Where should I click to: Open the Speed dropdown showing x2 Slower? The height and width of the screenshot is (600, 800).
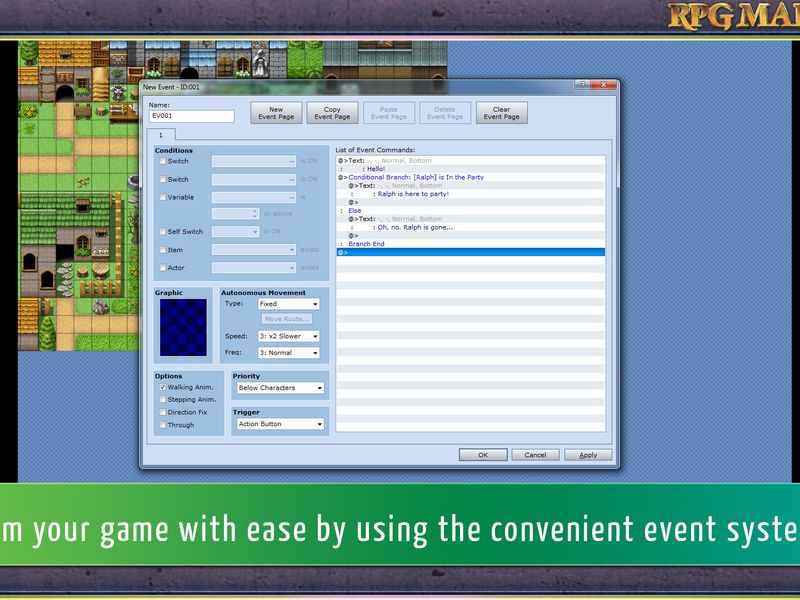(289, 336)
